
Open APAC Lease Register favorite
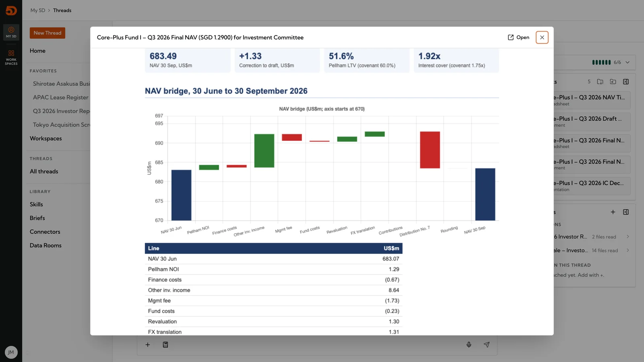pyautogui.click(x=61, y=97)
